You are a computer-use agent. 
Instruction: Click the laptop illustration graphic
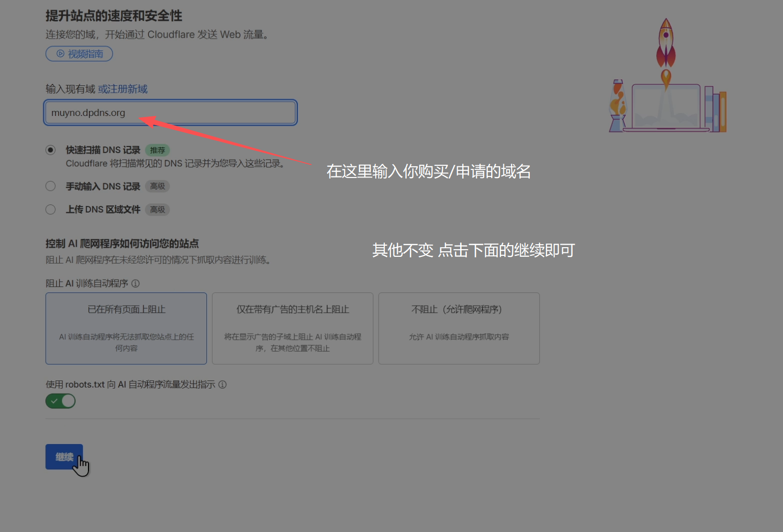(666, 108)
